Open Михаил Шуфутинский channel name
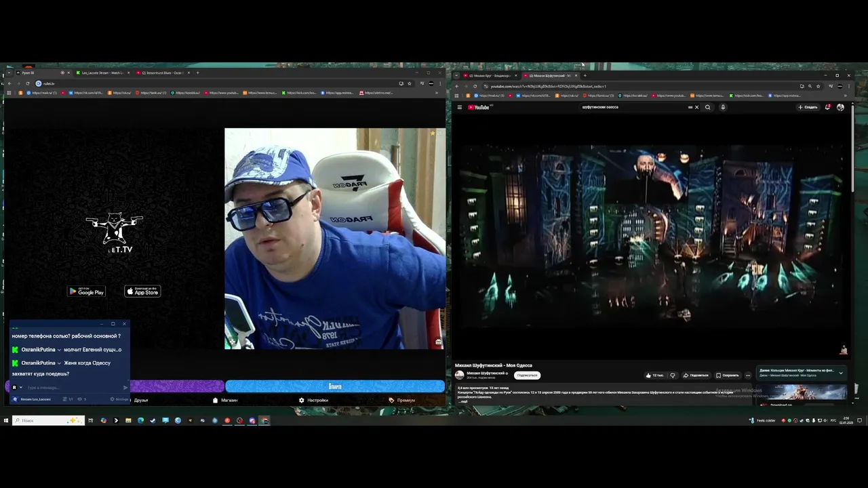The width and height of the screenshot is (868, 488). [486, 373]
